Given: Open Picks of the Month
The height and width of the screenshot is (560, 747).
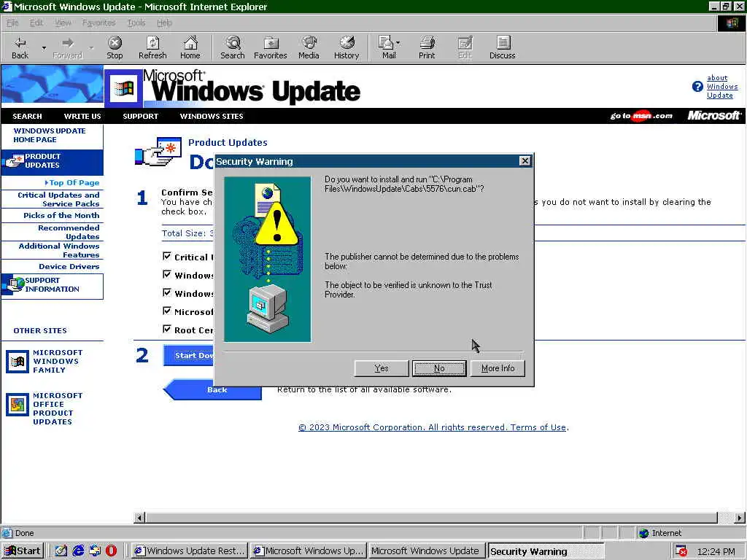Looking at the screenshot, I should (x=61, y=215).
